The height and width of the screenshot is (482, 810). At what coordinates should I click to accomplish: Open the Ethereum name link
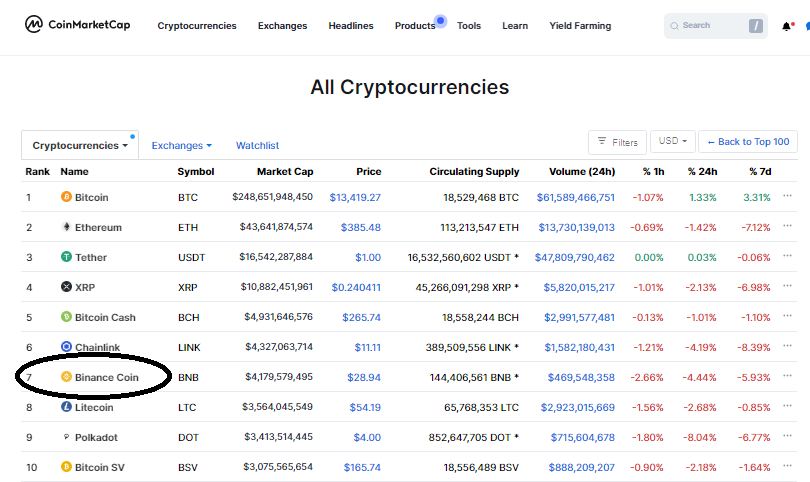(98, 227)
